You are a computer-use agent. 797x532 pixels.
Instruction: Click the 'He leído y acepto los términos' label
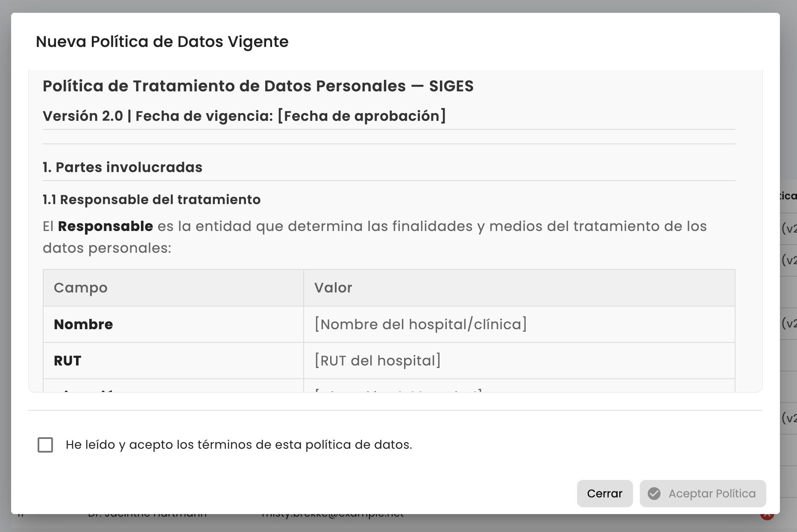pos(239,445)
